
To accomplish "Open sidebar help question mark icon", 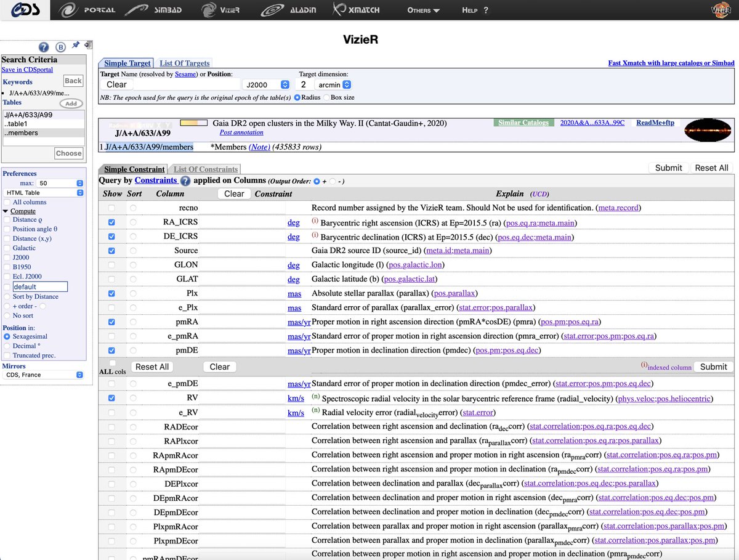I will [44, 47].
